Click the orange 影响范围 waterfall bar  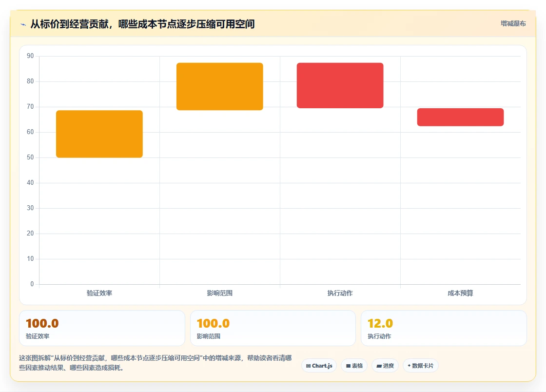[x=220, y=86]
